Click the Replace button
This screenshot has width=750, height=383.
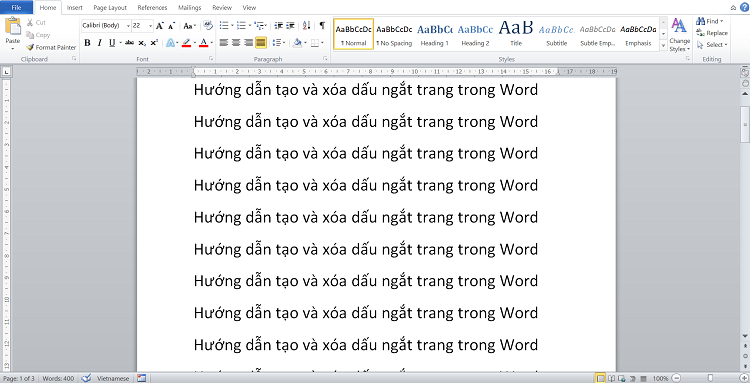712,33
